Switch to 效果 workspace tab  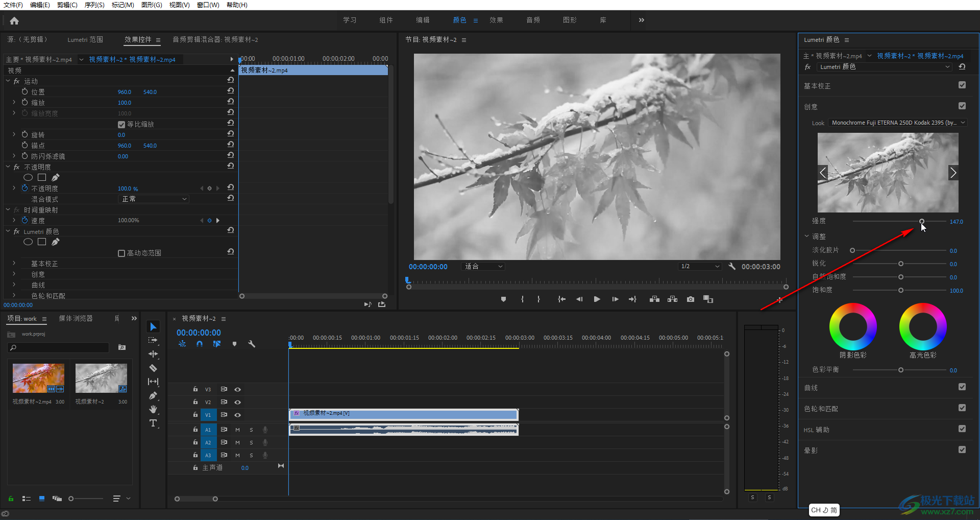(496, 20)
